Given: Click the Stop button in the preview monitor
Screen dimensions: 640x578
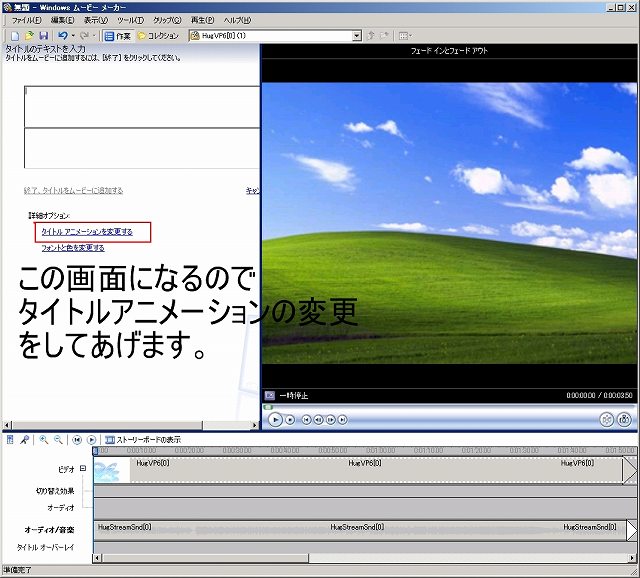Looking at the screenshot, I should click(x=290, y=420).
